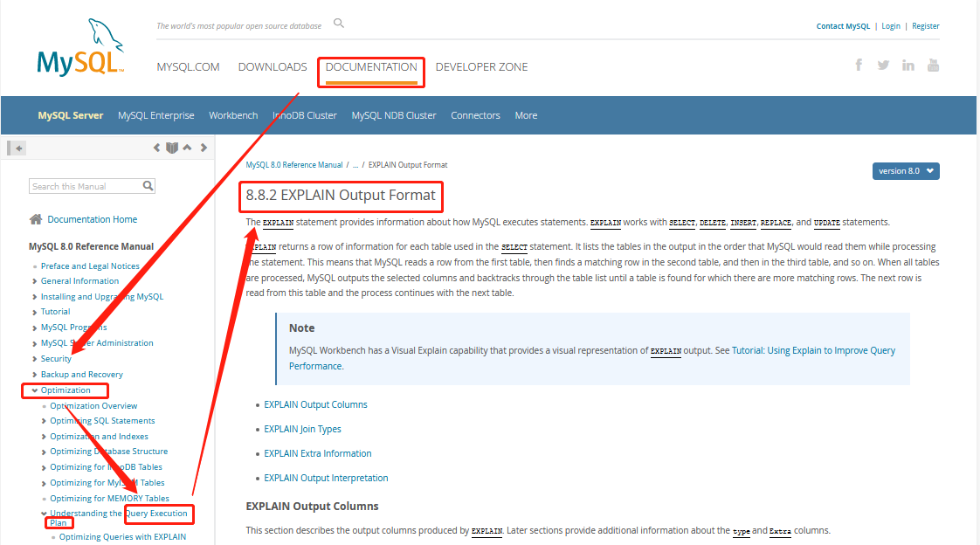Open MySQL Programs tree item
The width and height of the screenshot is (980, 545).
[73, 328]
